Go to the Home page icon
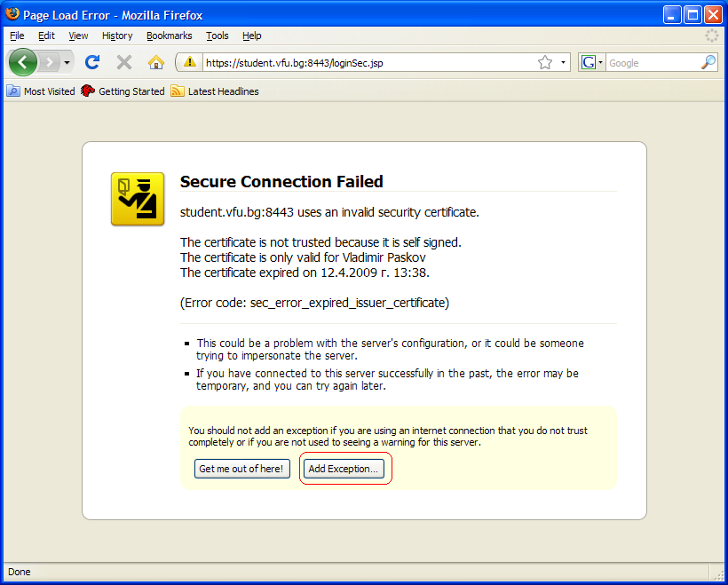The image size is (728, 585). click(156, 62)
